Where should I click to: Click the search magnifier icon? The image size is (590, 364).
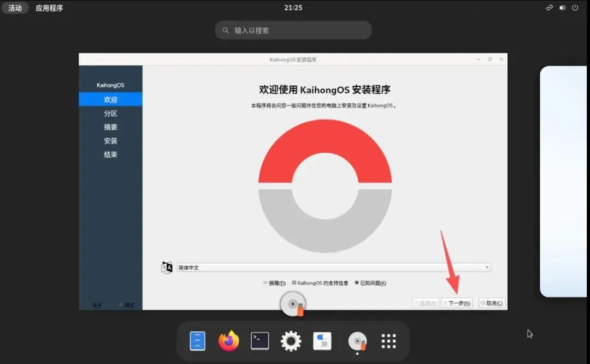[226, 31]
